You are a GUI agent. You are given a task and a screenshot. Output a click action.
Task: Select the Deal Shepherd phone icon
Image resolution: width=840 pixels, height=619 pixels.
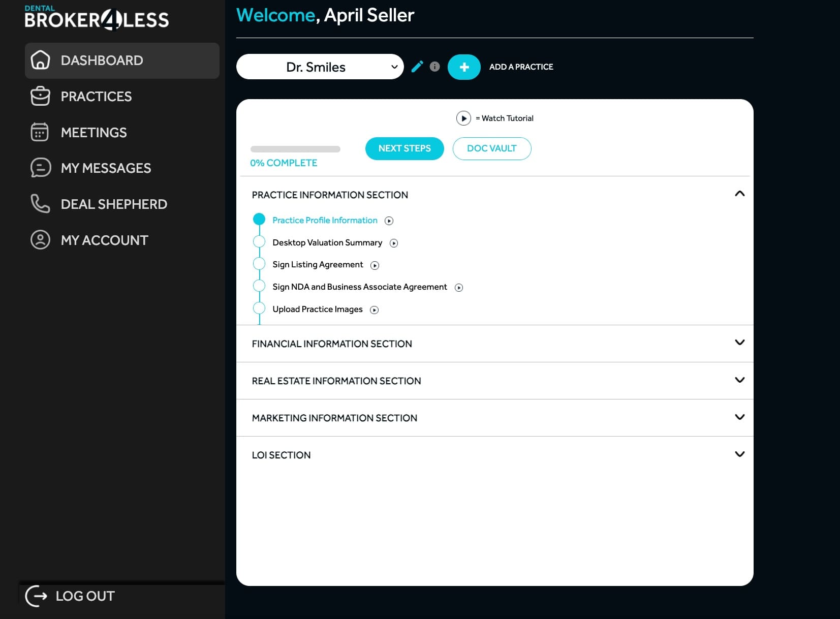[40, 204]
